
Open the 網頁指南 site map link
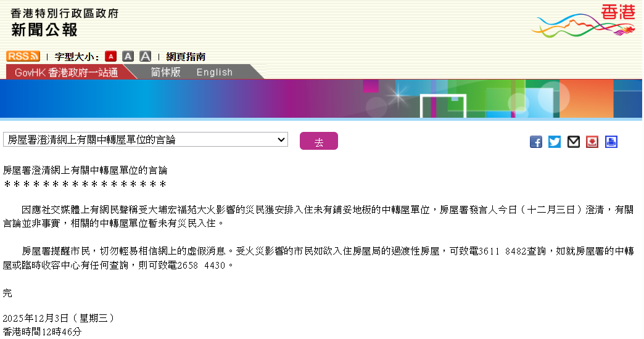186,57
